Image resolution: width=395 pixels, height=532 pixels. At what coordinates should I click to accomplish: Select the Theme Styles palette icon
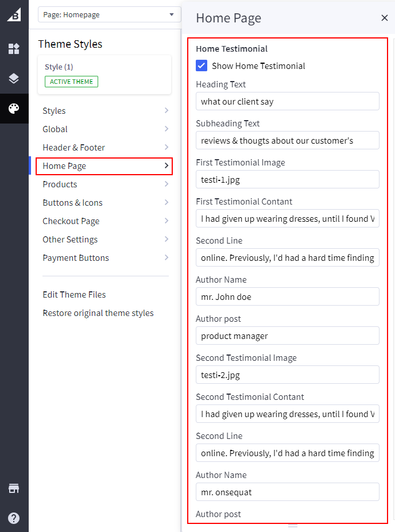14,109
